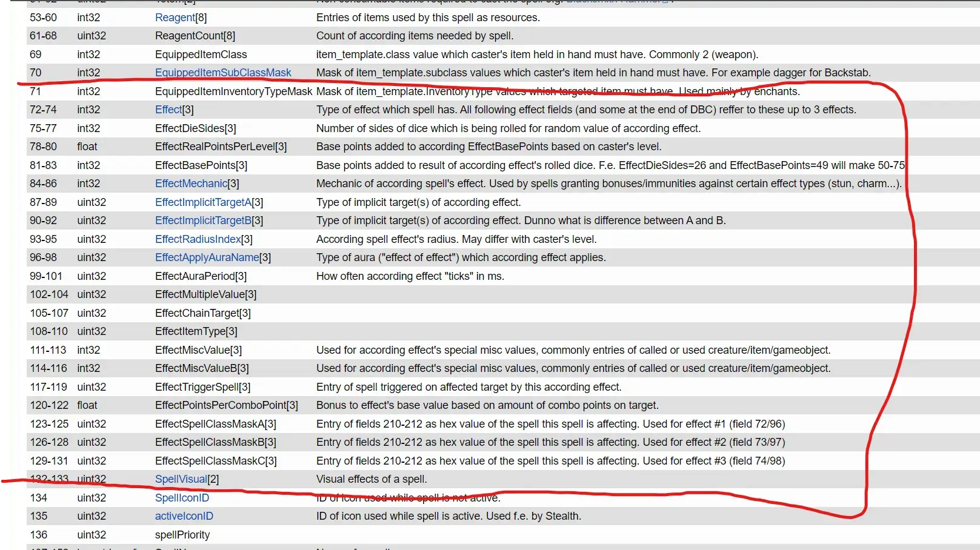Click the float type in row 120-122
The width and height of the screenshot is (980, 550).
tap(87, 405)
